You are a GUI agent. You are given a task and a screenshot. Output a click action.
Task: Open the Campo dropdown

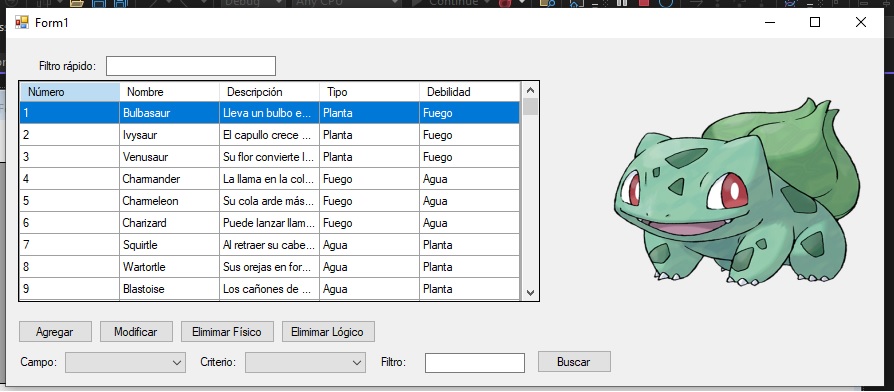coord(125,362)
